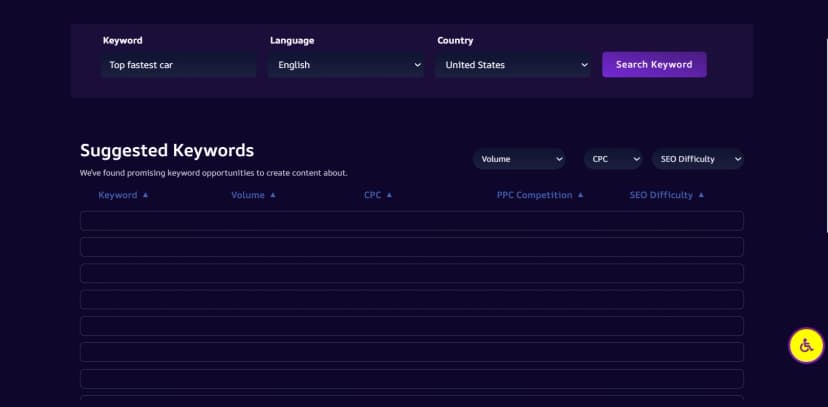Sort by SEO Difficulty arrow icon

pos(701,195)
